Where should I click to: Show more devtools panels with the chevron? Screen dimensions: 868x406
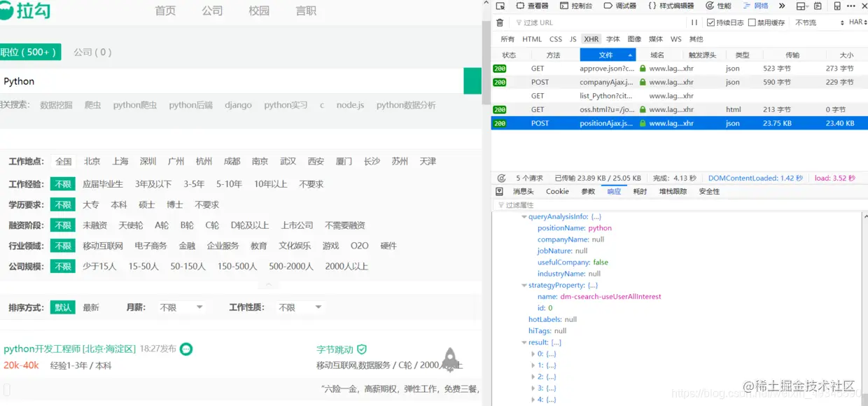point(782,6)
